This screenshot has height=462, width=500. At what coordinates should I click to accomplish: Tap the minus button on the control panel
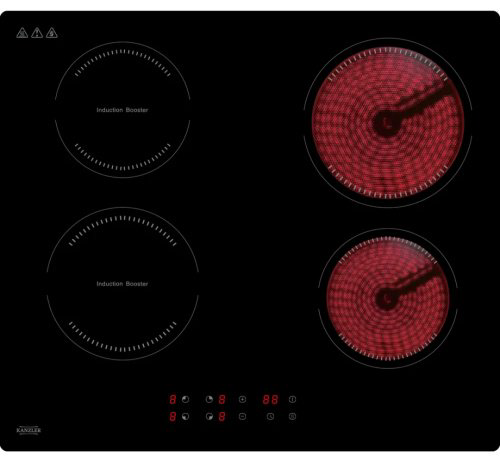243,416
